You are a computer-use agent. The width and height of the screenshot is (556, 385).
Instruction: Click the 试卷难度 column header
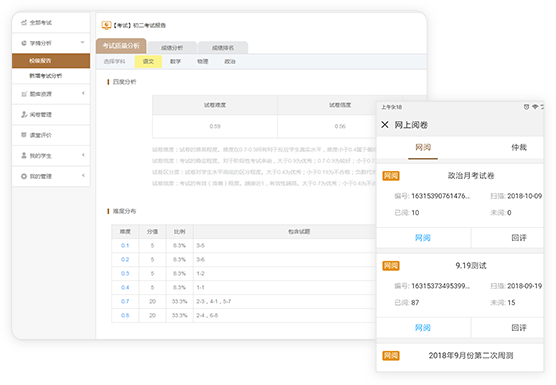(x=215, y=105)
